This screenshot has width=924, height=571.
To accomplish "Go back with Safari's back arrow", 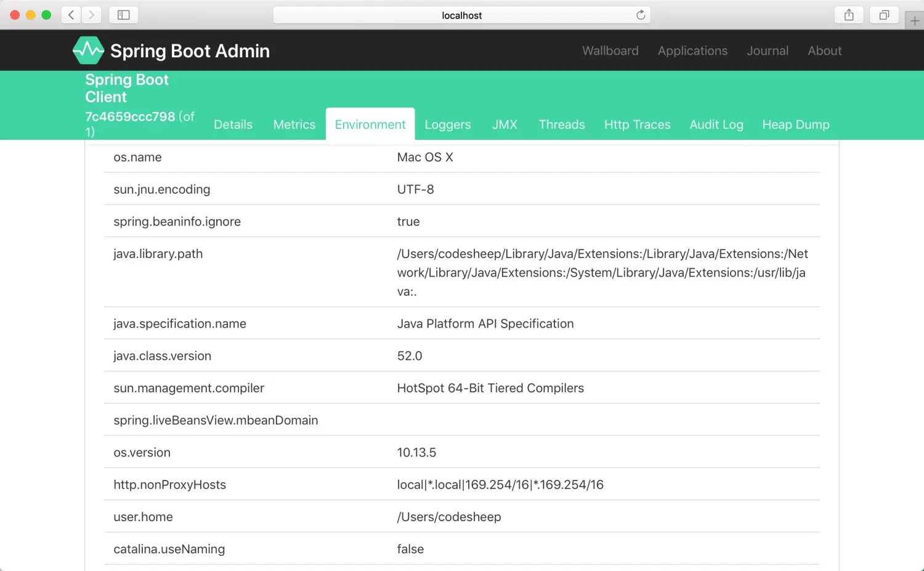I will tap(71, 15).
